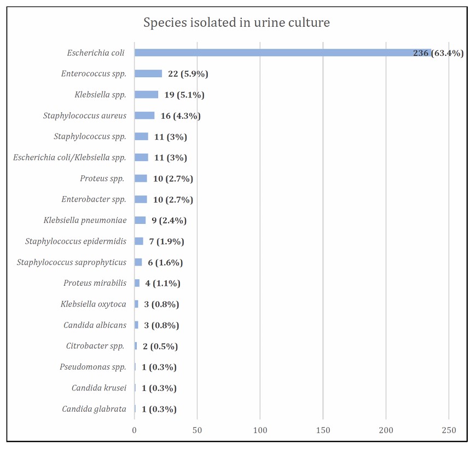Click the 150 tick on horizontal axis

(x=323, y=430)
